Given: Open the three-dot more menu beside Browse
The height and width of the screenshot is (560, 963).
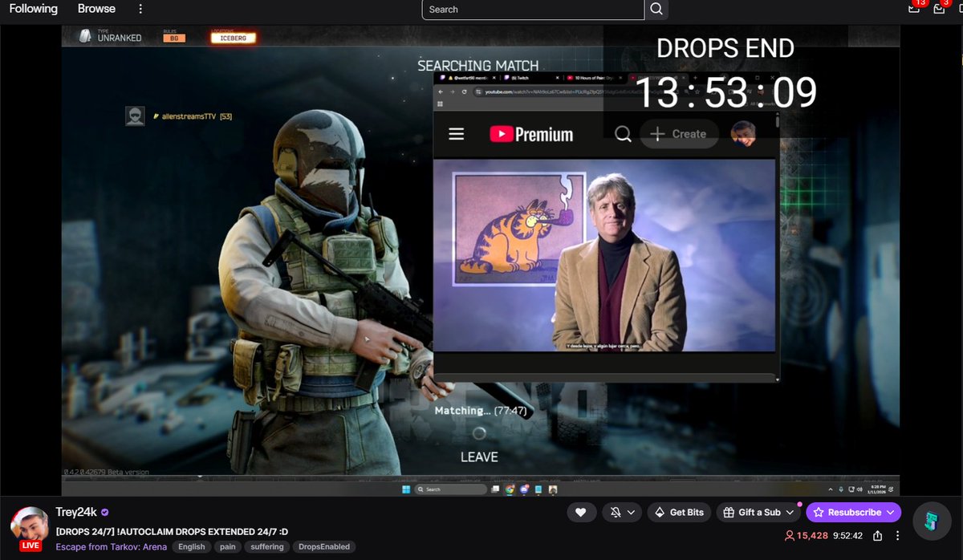Looking at the screenshot, I should point(140,9).
